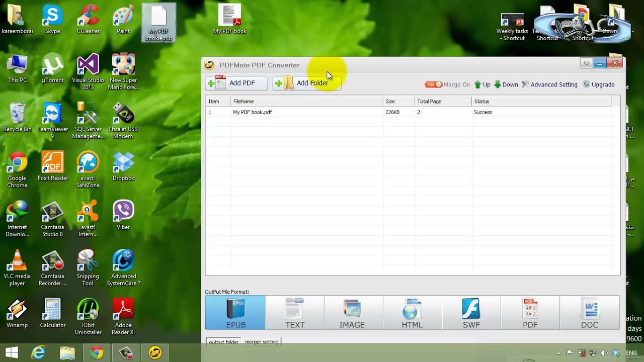Move file Down in list
Screen dimensions: 644x362
point(506,84)
